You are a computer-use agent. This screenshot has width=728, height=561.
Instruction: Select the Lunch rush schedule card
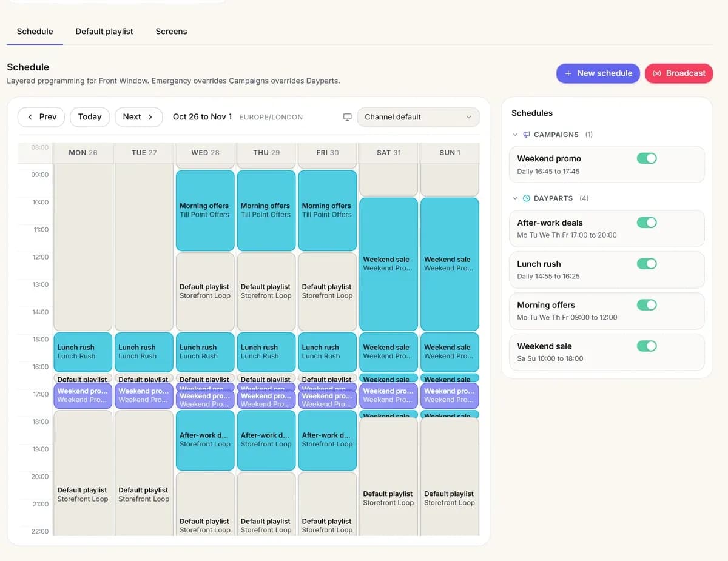coord(607,270)
